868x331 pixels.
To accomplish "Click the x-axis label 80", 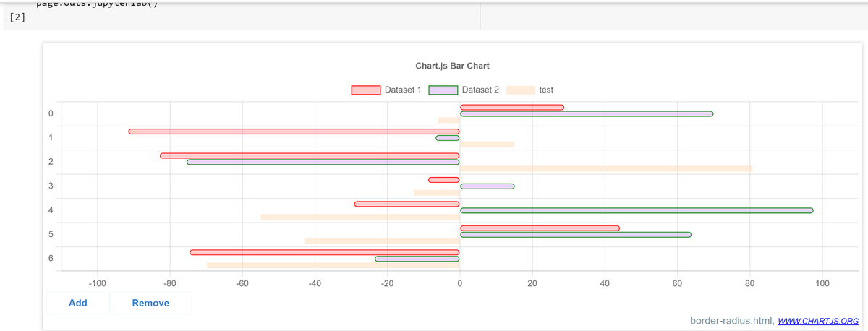I will pos(749,283).
